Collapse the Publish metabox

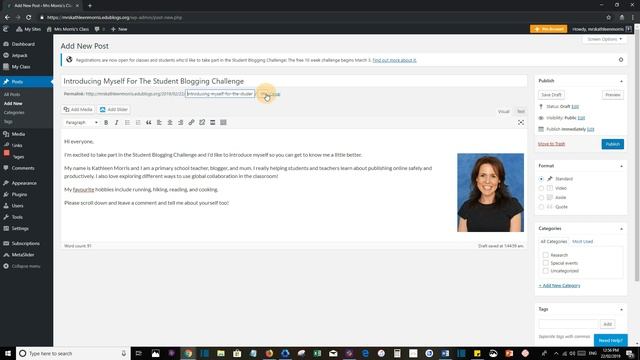[621, 81]
